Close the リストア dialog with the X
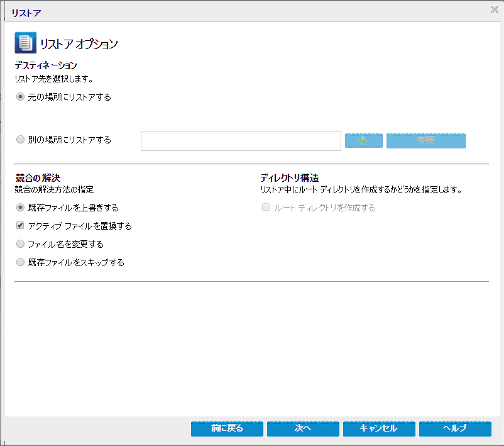Viewport: 504px width, 446px height. (x=495, y=9)
